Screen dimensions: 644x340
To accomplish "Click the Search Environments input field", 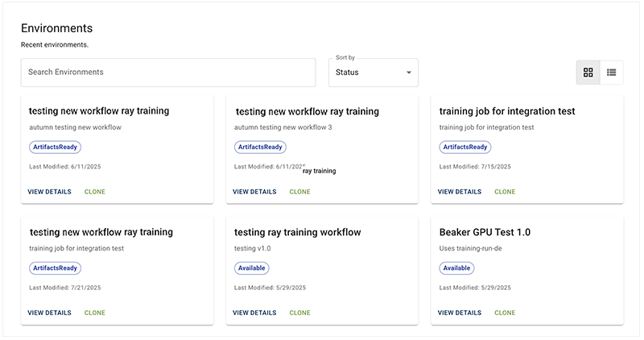I will click(168, 73).
